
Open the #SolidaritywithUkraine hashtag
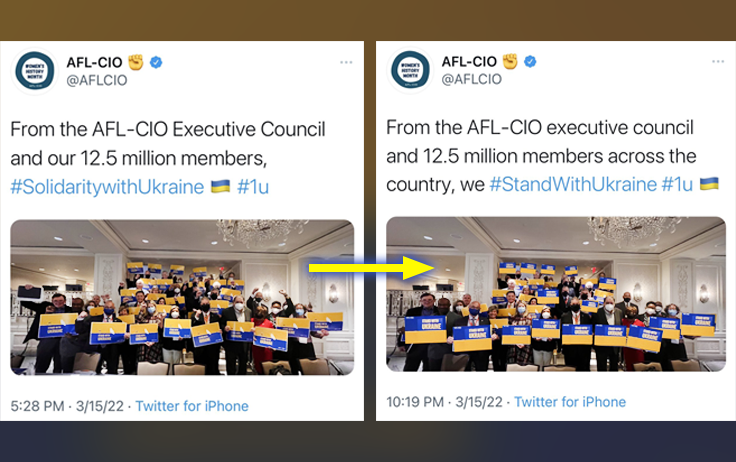coord(107,187)
